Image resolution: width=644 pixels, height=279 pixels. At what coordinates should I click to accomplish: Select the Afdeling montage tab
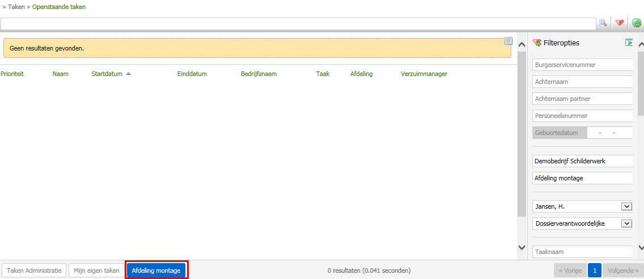pyautogui.click(x=156, y=270)
